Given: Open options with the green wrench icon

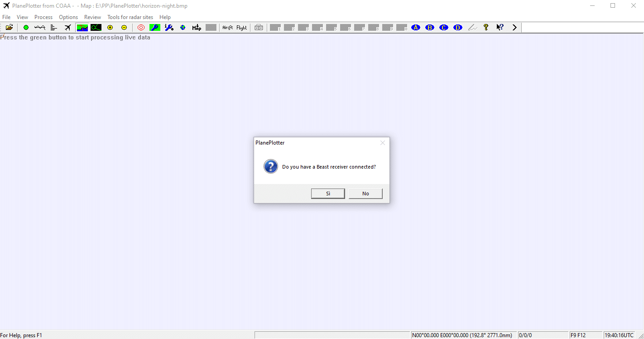Looking at the screenshot, I should (x=155, y=28).
